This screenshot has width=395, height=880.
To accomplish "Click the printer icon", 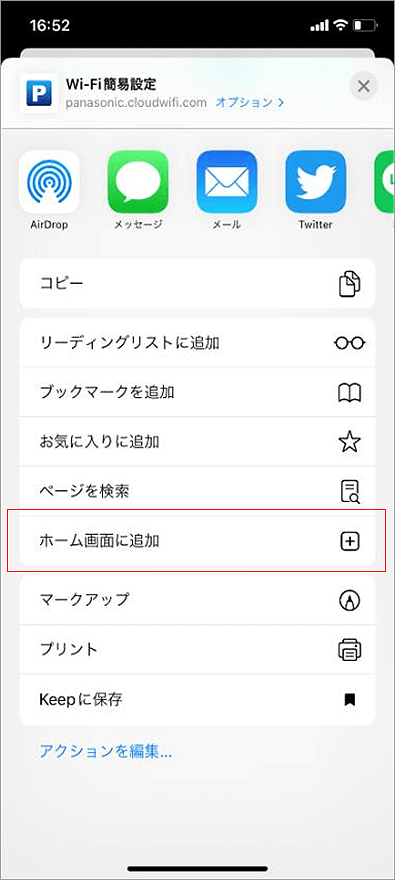I will tap(350, 649).
